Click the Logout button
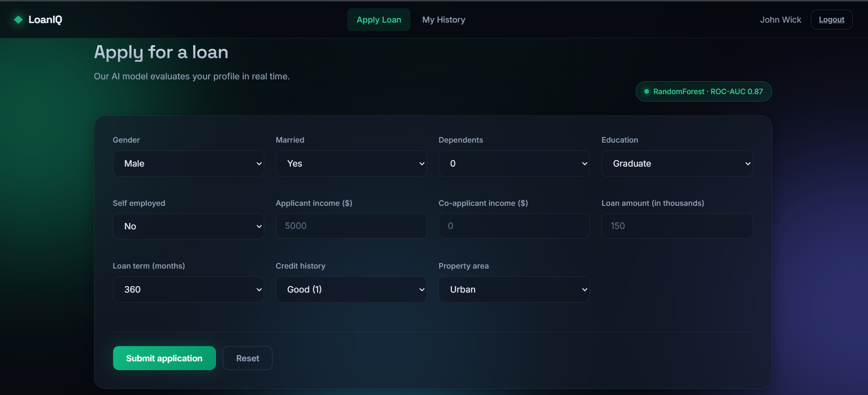The image size is (868, 395). point(832,19)
